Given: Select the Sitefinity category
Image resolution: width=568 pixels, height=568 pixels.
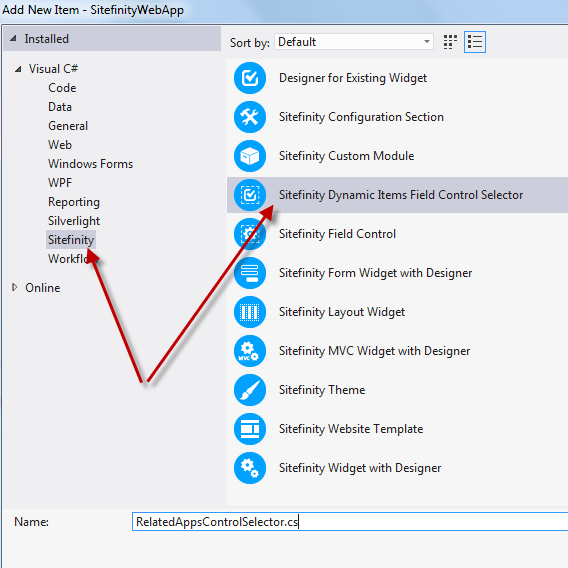Looking at the screenshot, I should point(71,240).
